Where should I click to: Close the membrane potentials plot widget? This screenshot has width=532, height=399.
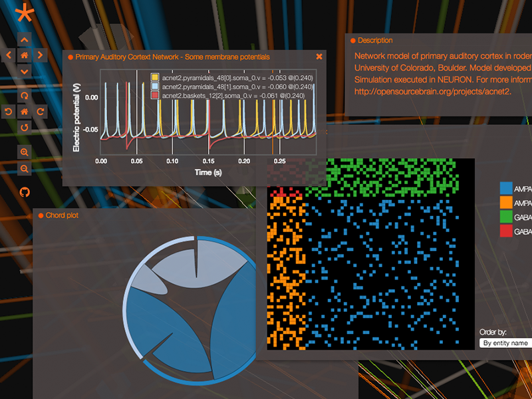[x=319, y=57]
